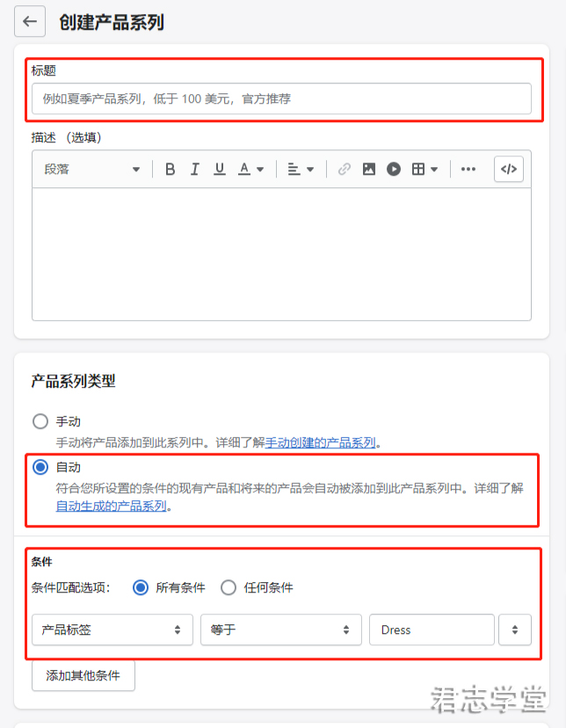Open the text alignment dropdown
This screenshot has width=566, height=728.
coord(301,169)
